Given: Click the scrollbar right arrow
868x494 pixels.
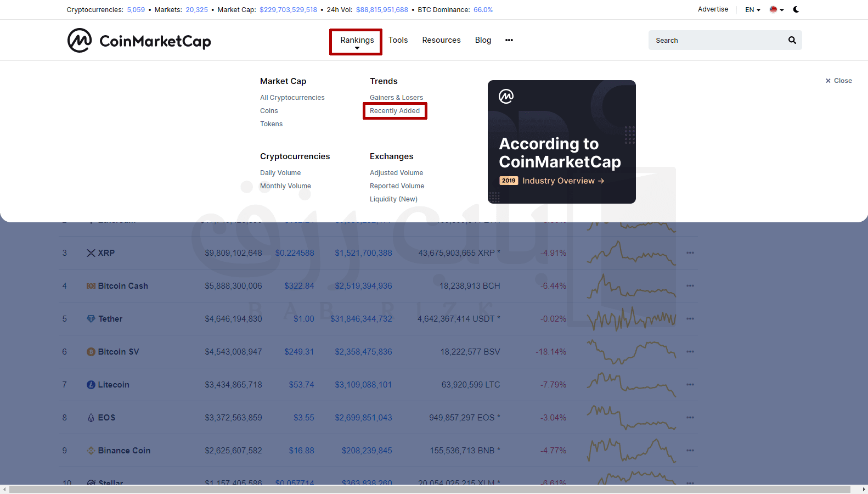Looking at the screenshot, I should (x=864, y=489).
